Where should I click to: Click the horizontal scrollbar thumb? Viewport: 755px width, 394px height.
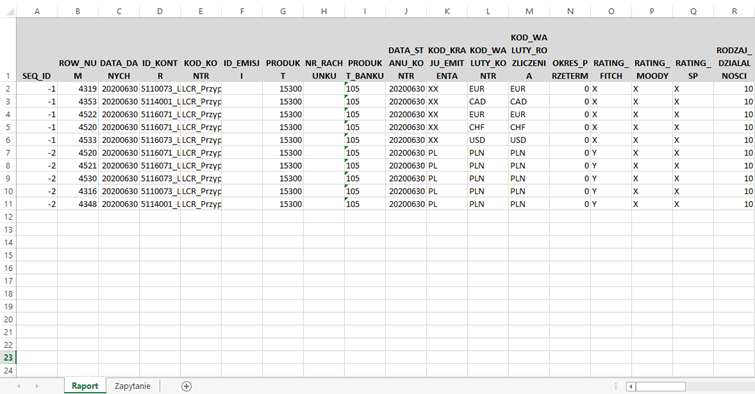661,386
